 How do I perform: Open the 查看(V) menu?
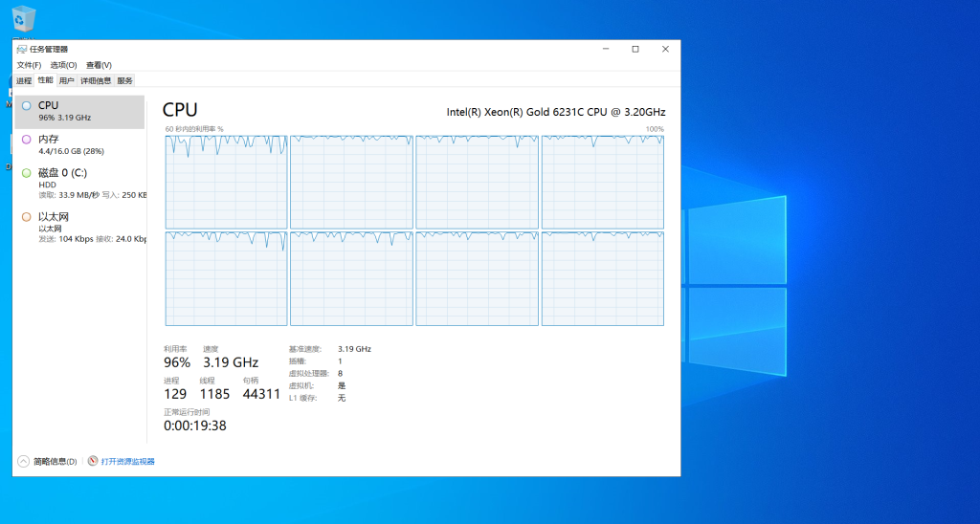point(99,65)
